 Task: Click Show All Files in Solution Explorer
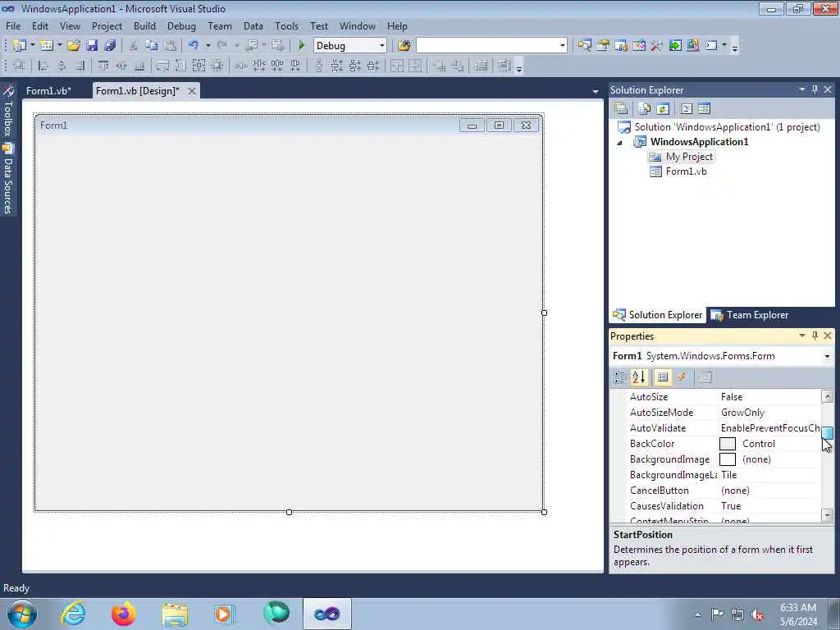point(645,109)
